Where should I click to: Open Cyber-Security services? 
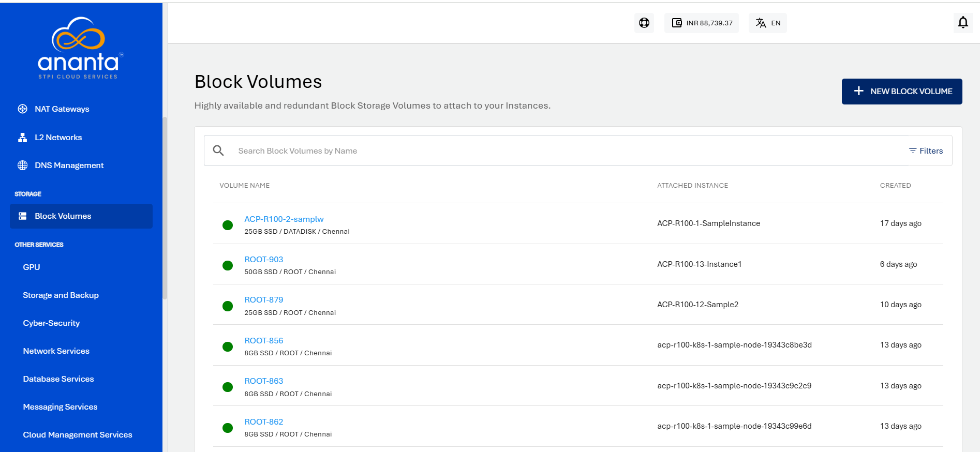point(51,323)
